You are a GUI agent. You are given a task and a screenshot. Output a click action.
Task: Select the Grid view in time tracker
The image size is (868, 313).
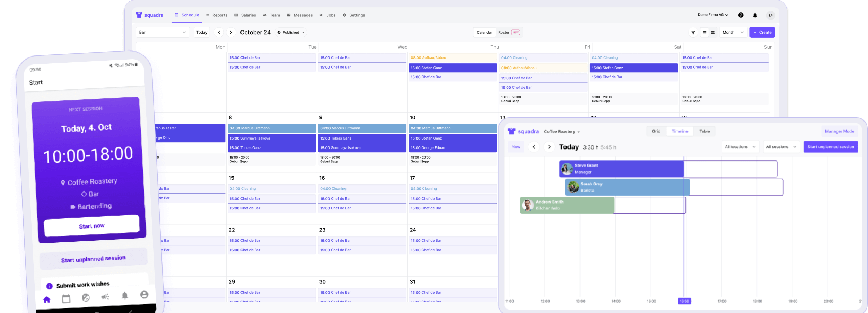coord(656,132)
